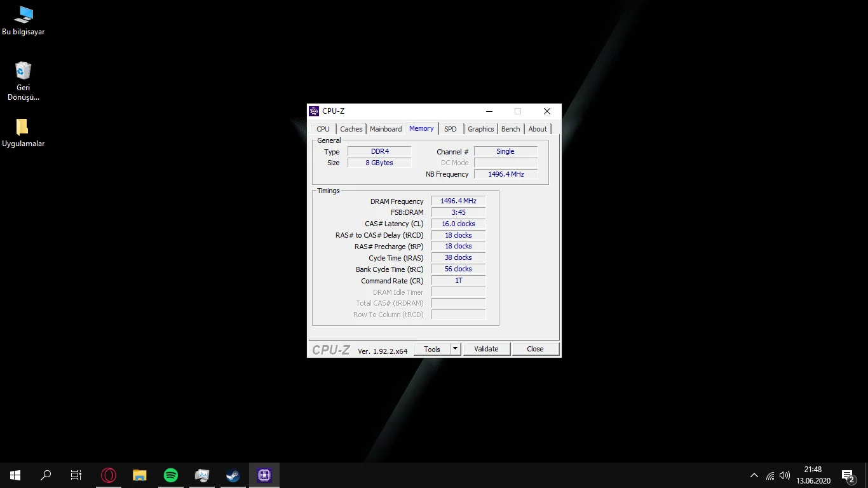Open File Explorer on the taskbar
Image resolution: width=868 pixels, height=488 pixels.
pos(139,475)
